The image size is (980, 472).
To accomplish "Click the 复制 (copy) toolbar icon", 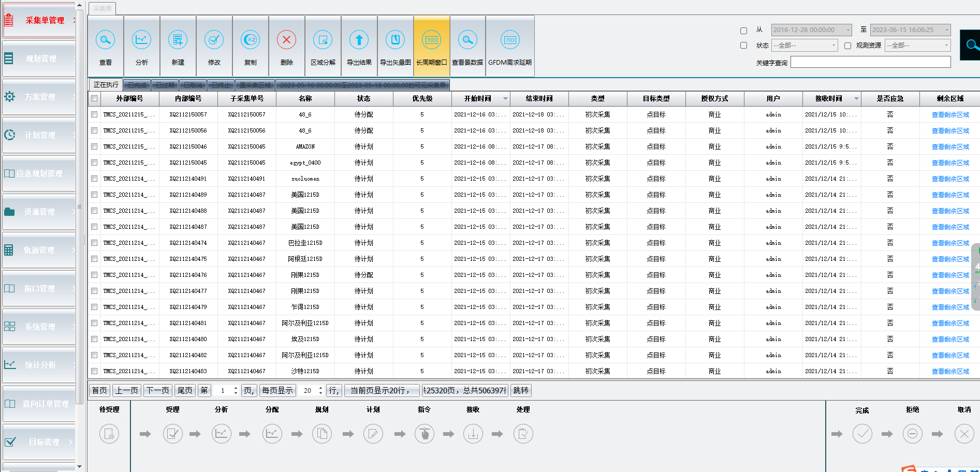I will 250,40.
